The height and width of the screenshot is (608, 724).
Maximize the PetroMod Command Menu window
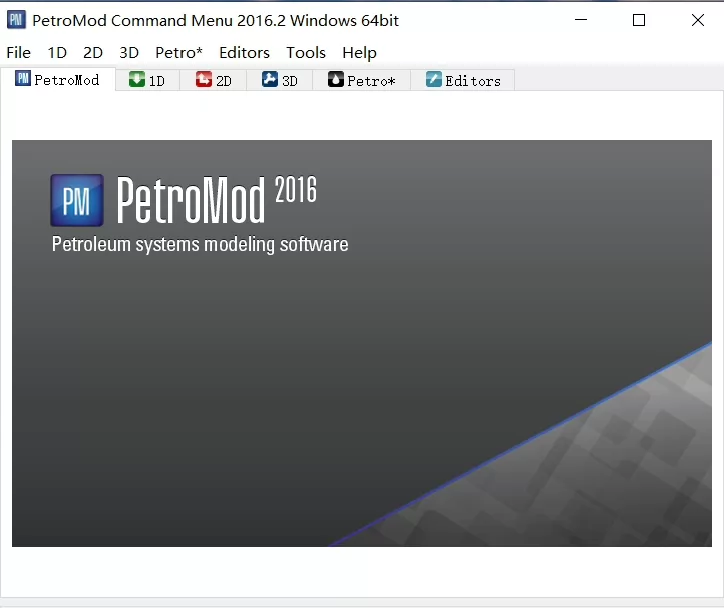click(x=639, y=20)
